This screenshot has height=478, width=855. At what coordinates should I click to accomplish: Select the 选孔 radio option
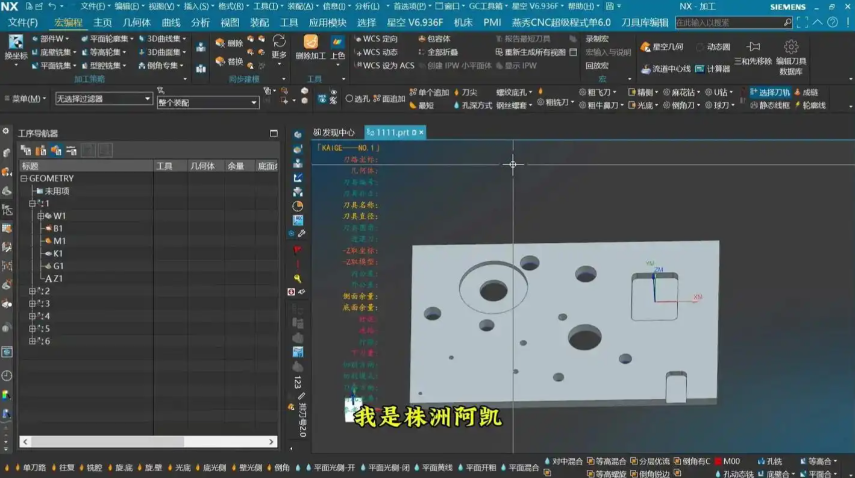pyautogui.click(x=350, y=99)
